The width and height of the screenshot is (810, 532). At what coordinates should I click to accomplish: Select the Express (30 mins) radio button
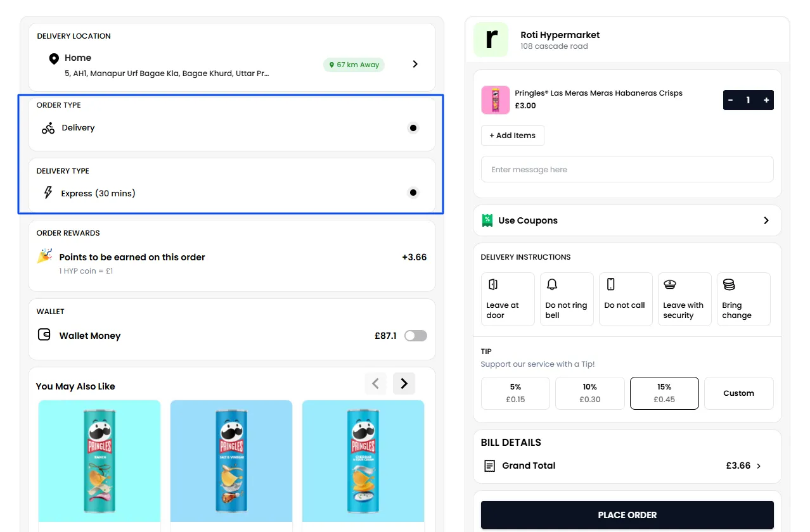413,193
